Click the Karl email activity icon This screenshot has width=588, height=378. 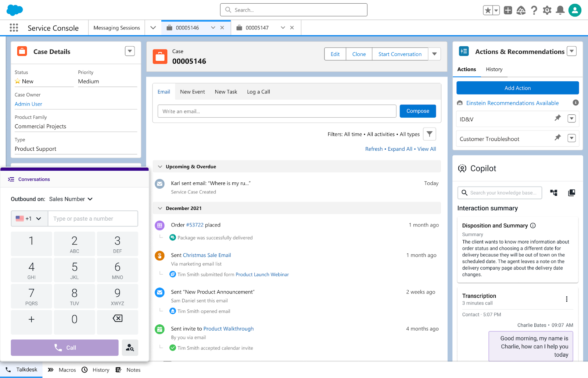(159, 184)
